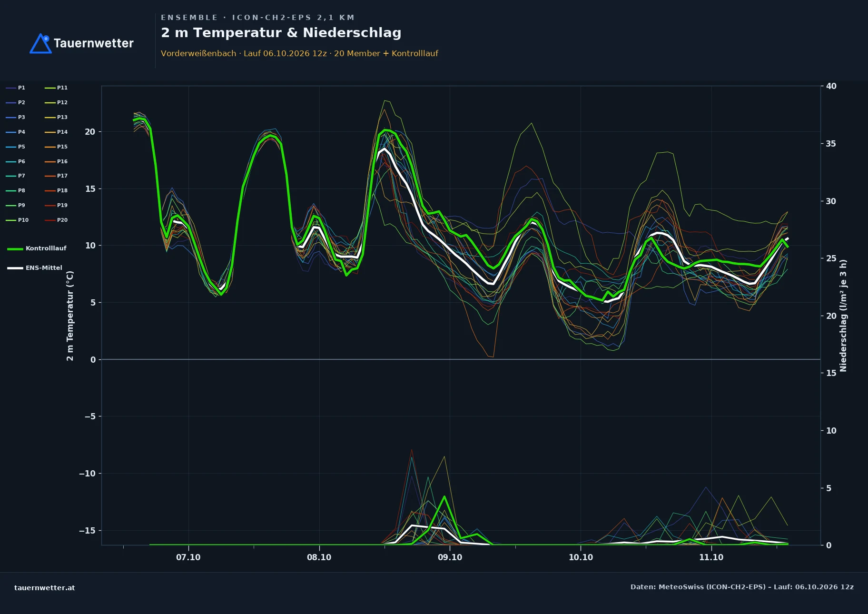The width and height of the screenshot is (868, 614).
Task: Select legend entry P14
Action: pos(56,132)
